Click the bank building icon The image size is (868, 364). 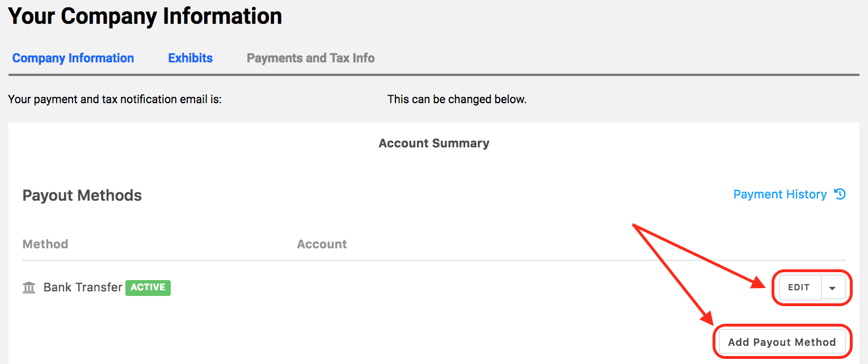point(29,287)
